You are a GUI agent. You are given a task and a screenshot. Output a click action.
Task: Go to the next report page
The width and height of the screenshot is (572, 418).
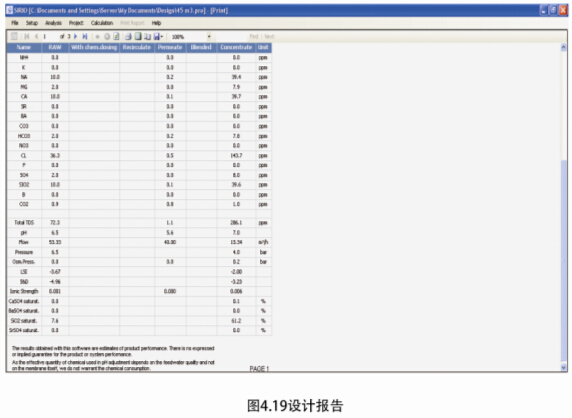pos(76,36)
